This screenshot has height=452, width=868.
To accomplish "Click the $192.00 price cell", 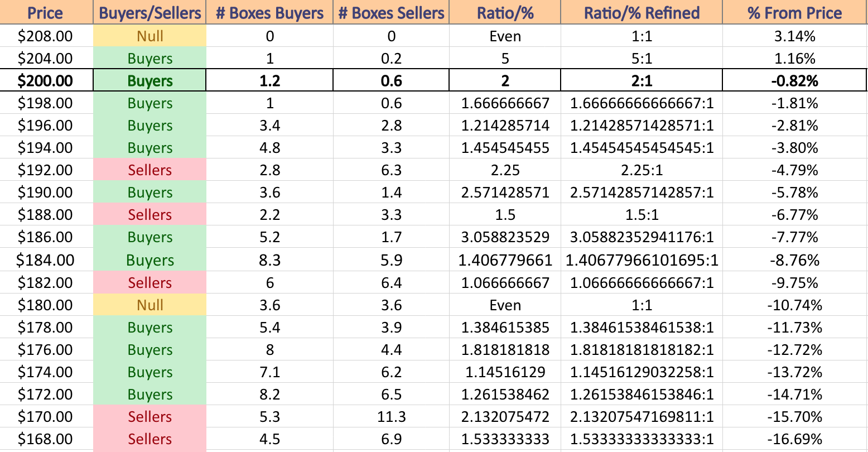I will (x=46, y=170).
